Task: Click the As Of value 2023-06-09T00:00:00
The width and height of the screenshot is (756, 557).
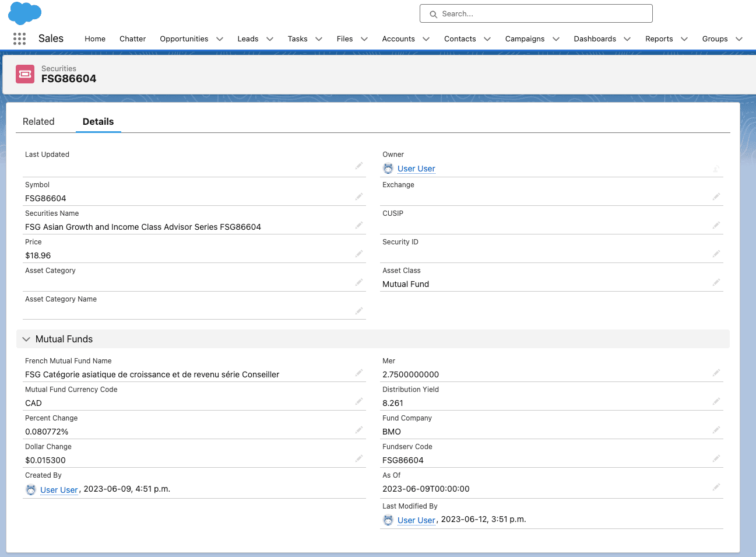Action: click(x=426, y=489)
